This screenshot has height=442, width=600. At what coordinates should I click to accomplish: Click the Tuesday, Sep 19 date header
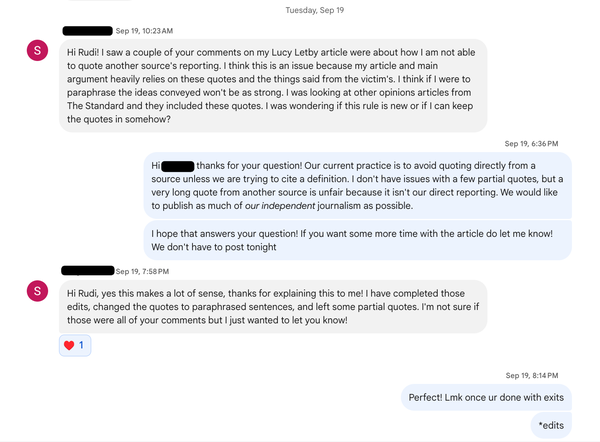click(300, 10)
